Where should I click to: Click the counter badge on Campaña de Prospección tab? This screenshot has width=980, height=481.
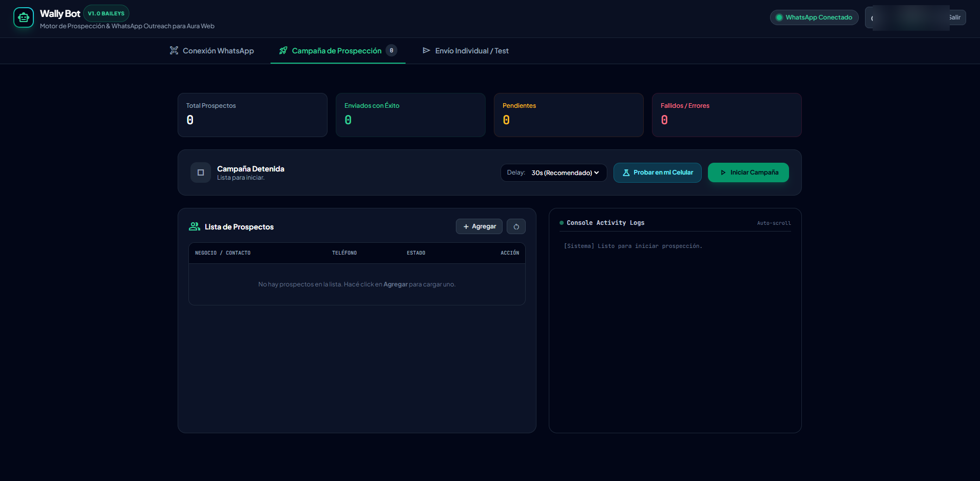click(x=392, y=50)
